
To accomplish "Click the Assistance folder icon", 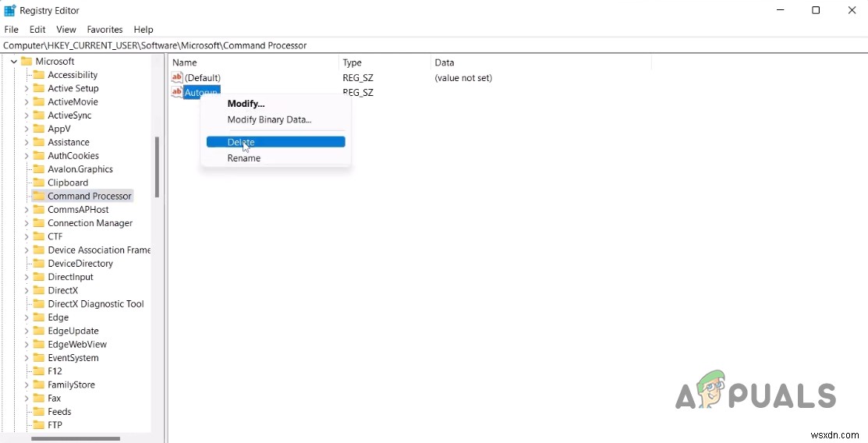I will (38, 142).
